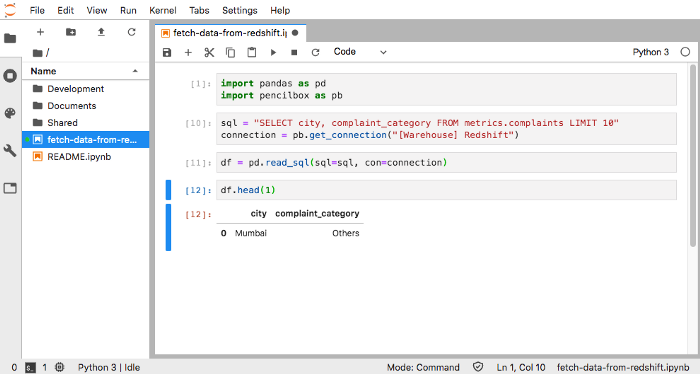Open the Development folder
This screenshot has width=700, height=374.
click(x=86, y=89)
